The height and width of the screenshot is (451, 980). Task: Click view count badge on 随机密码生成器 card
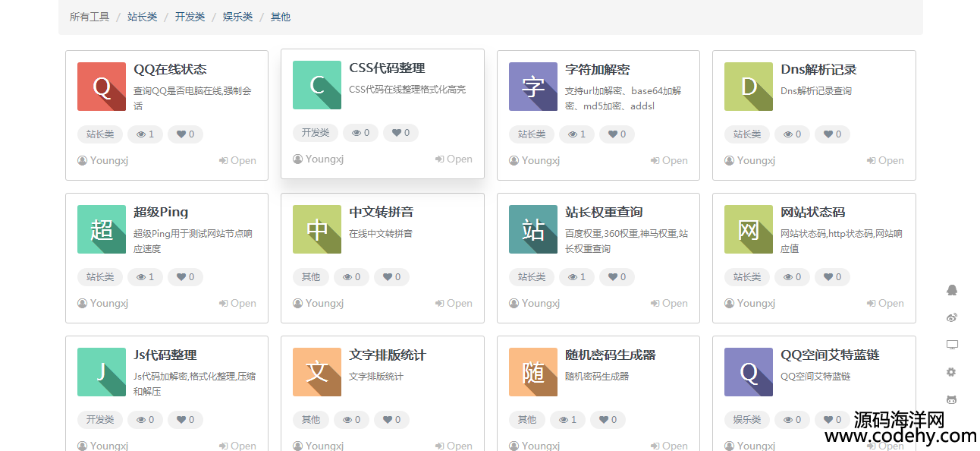567,420
